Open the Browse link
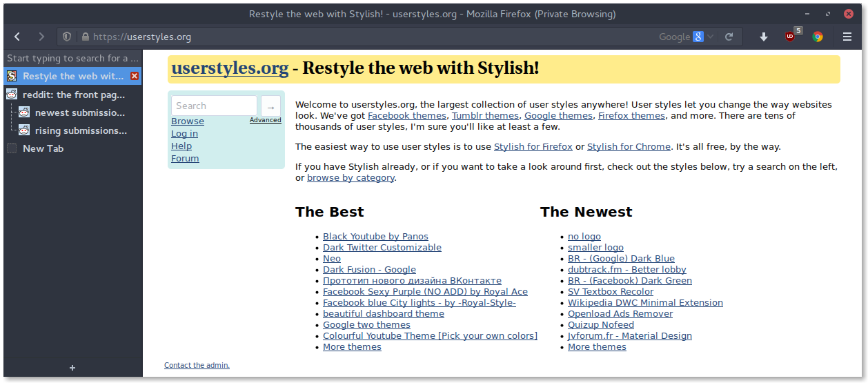Screen dimensions: 868x383 (188, 121)
